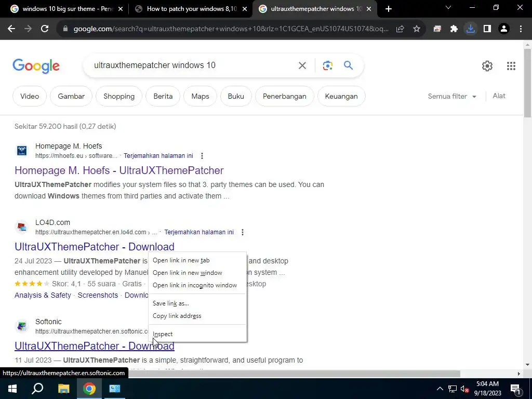Open the Chrome profile avatar

(x=504, y=29)
